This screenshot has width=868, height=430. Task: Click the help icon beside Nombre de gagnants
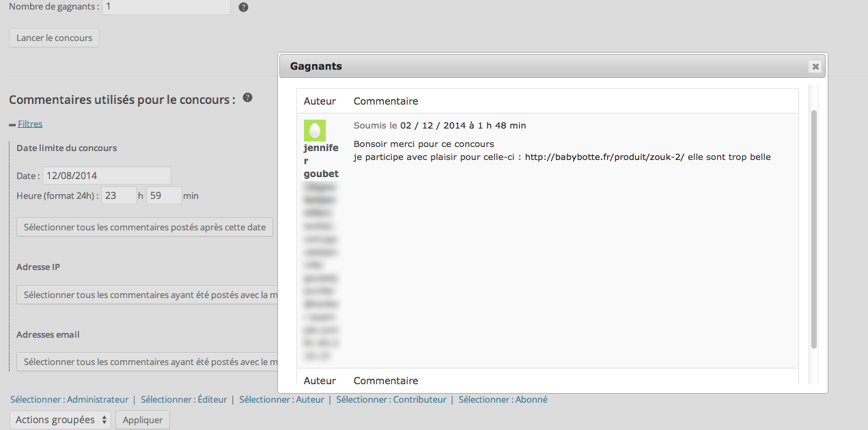point(243,8)
